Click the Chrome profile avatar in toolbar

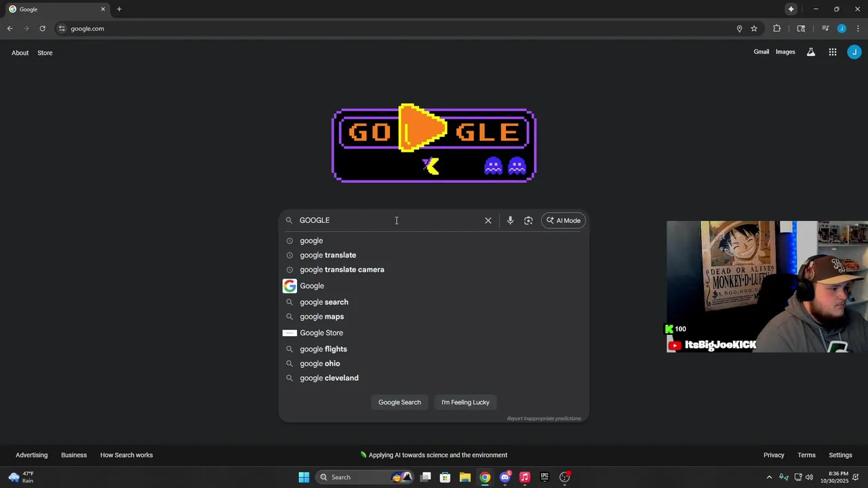pyautogui.click(x=842, y=28)
